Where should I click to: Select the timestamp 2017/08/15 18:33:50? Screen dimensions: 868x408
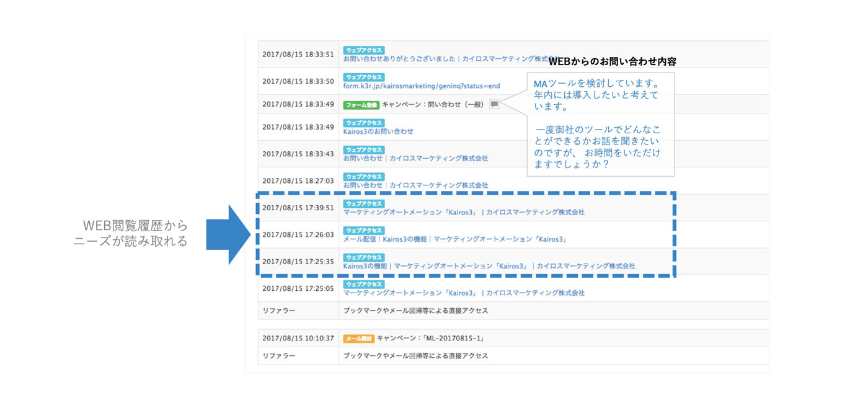pyautogui.click(x=298, y=81)
